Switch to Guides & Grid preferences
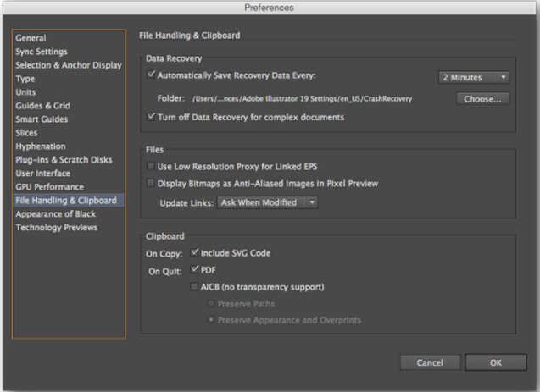 point(42,106)
